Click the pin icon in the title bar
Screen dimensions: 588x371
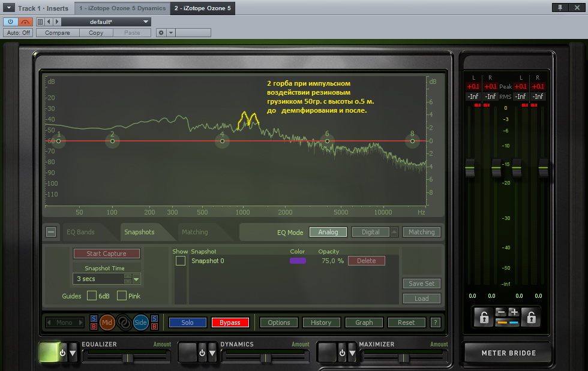559,8
